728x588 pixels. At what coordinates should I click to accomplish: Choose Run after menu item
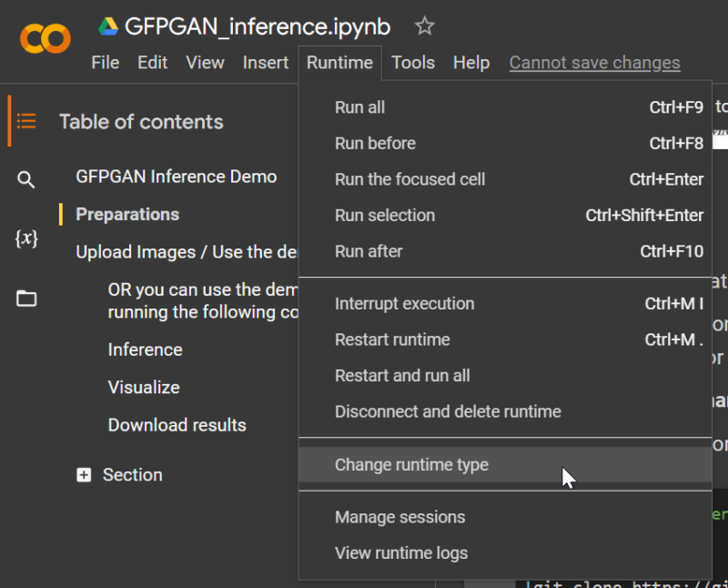tap(505, 251)
